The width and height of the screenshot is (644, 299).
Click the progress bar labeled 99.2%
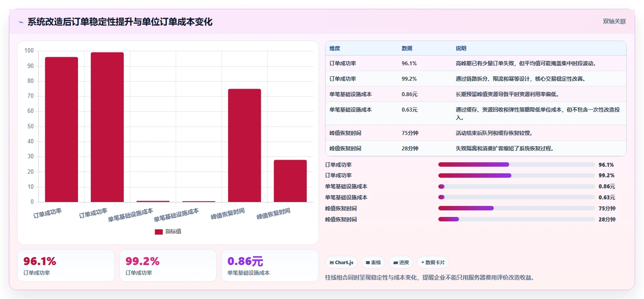tap(516, 176)
